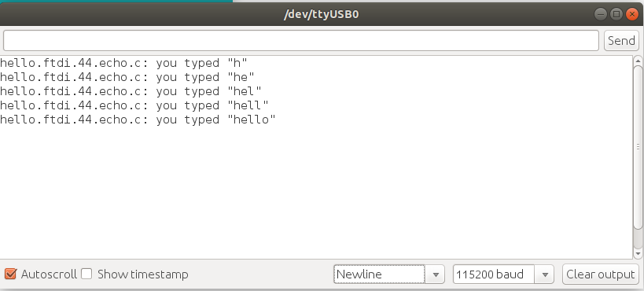Viewport: 644px width, 291px height.
Task: Click the Send button
Action: (621, 40)
